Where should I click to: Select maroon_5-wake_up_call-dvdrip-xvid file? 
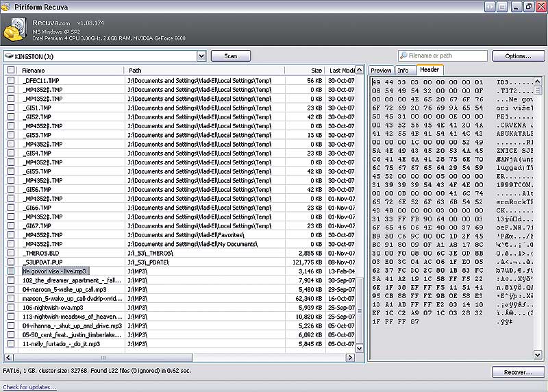[x=72, y=299]
